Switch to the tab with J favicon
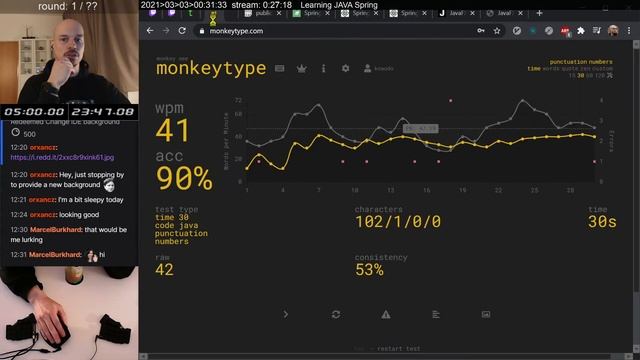This screenshot has width=640, height=360. (456, 13)
